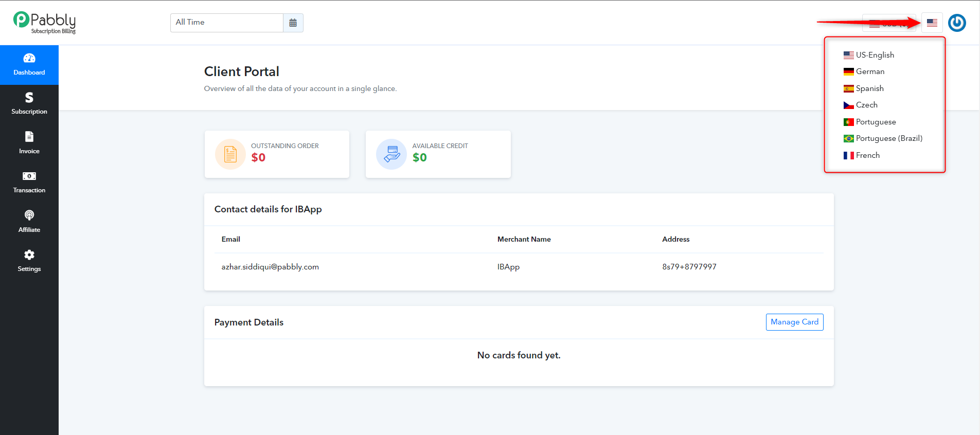Open the US flag language dropdown
Viewport: 980px width, 435px height.
click(x=932, y=23)
